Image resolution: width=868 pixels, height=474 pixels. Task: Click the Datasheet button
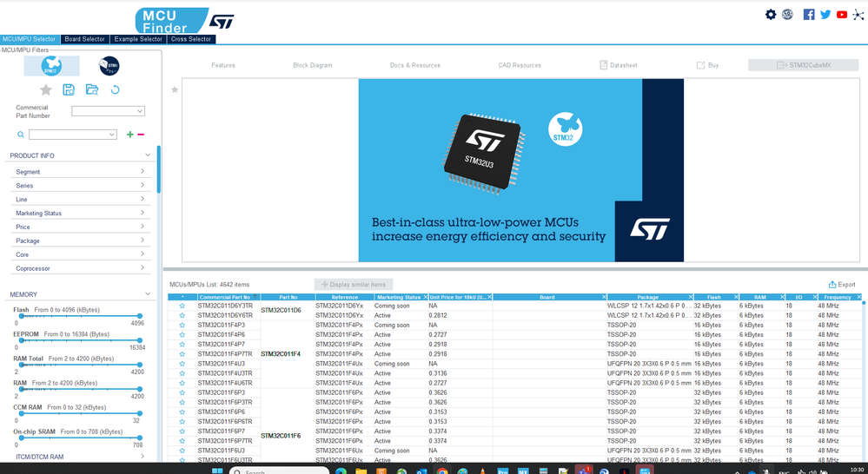point(619,65)
